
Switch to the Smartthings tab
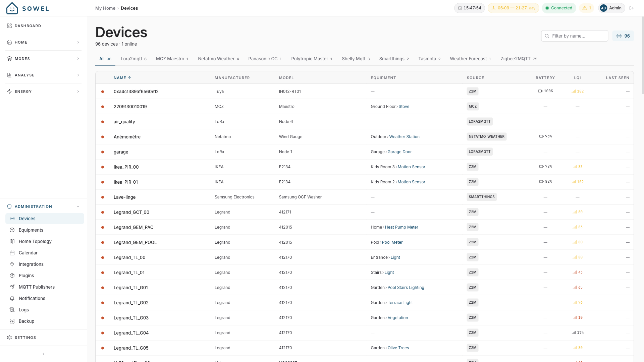[394, 59]
